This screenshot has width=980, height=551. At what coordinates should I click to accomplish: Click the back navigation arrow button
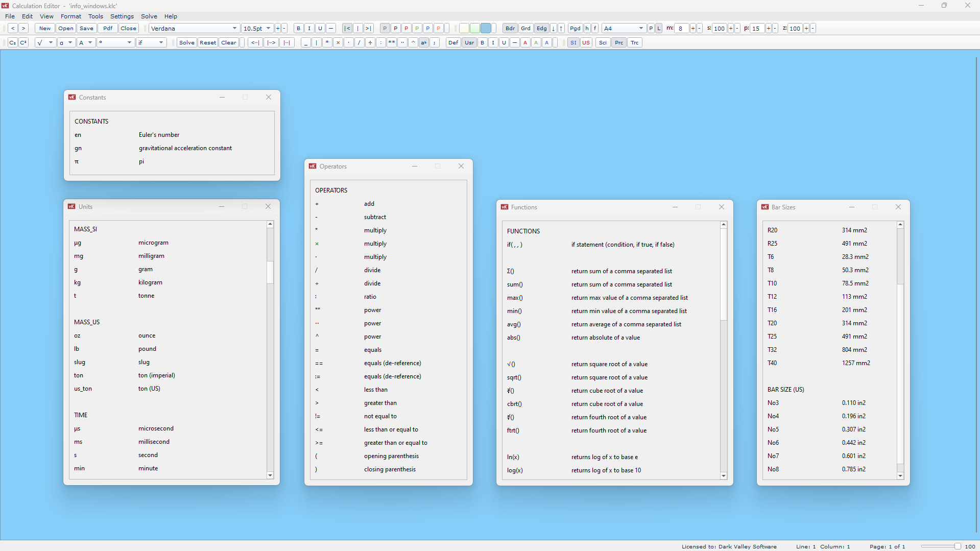pos(13,29)
